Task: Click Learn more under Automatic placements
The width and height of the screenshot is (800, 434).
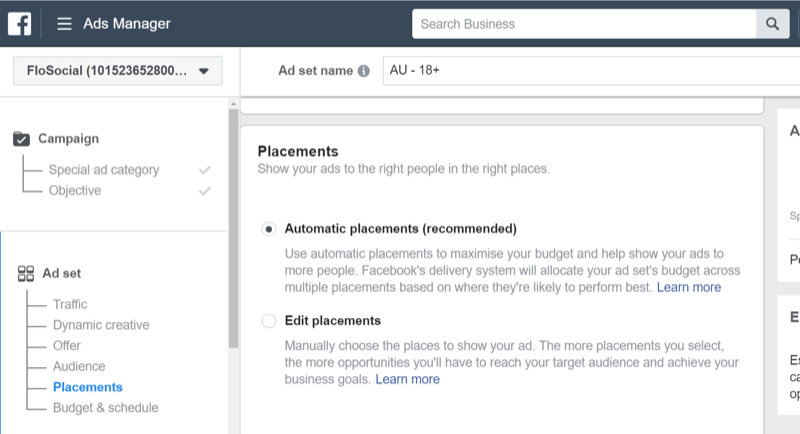Action: pyautogui.click(x=689, y=287)
